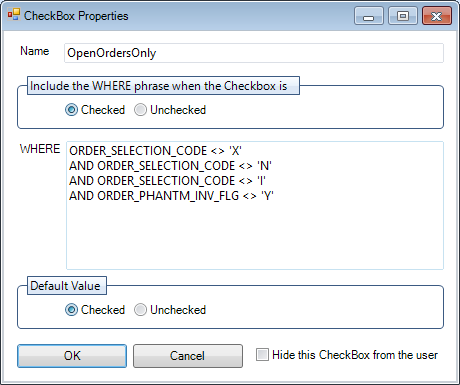
Task: Place cursor on the ORDER_PHANTM_INV_FLG line
Action: pyautogui.click(x=171, y=196)
